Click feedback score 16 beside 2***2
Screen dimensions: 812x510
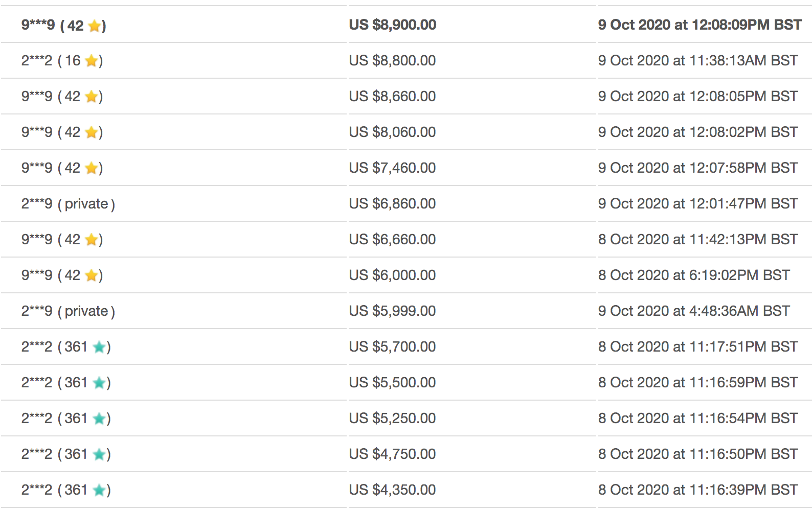click(73, 61)
